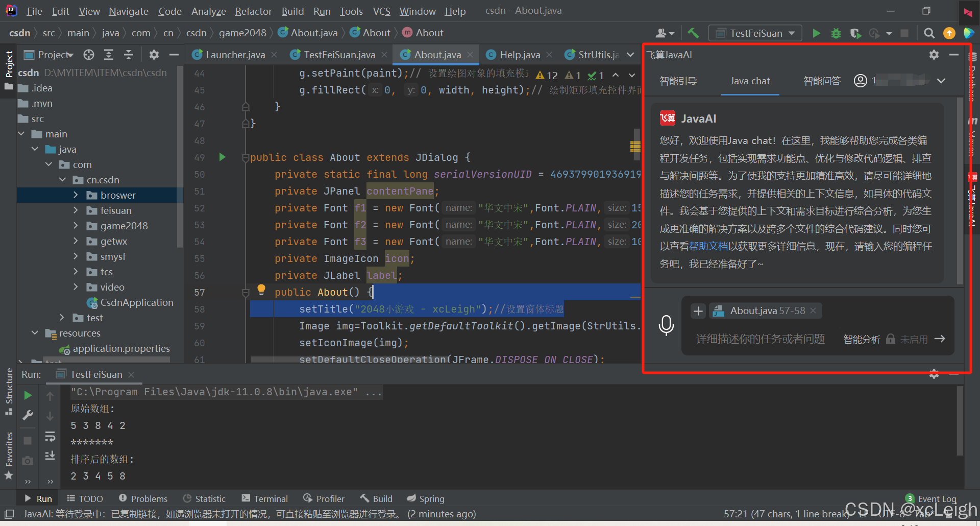This screenshot has height=526, width=980.
Task: Toggle soft-wrap in Run console
Action: [x=50, y=437]
